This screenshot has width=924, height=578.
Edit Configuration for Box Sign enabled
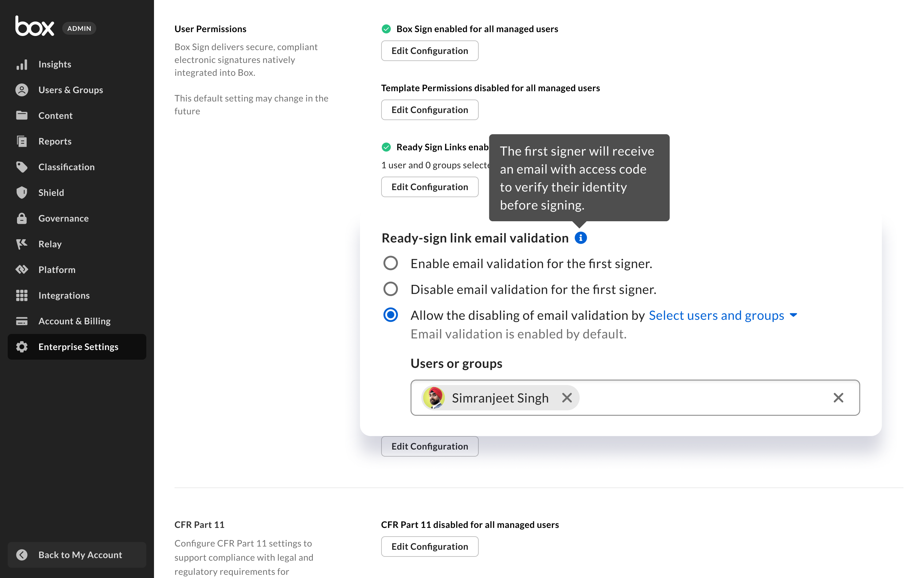pyautogui.click(x=430, y=51)
